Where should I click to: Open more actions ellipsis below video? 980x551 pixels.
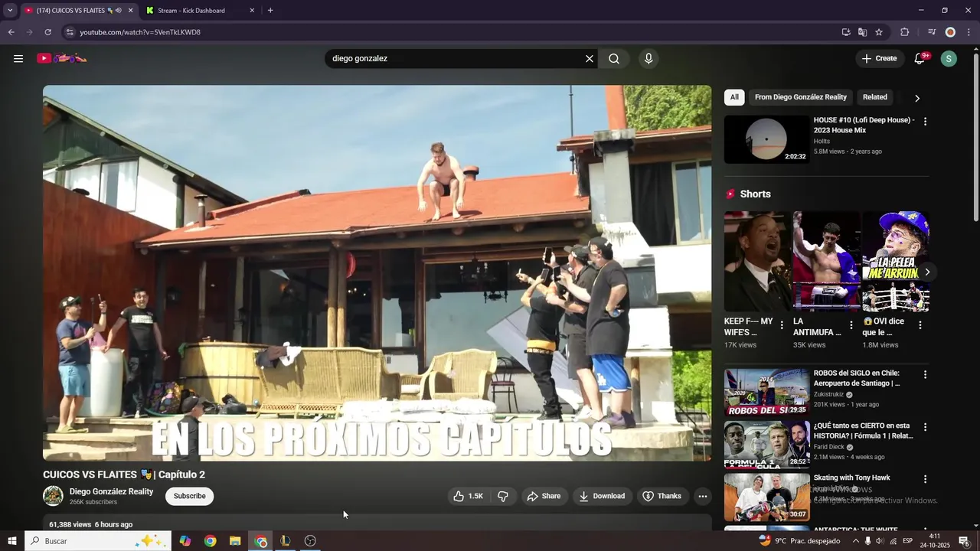(x=703, y=496)
